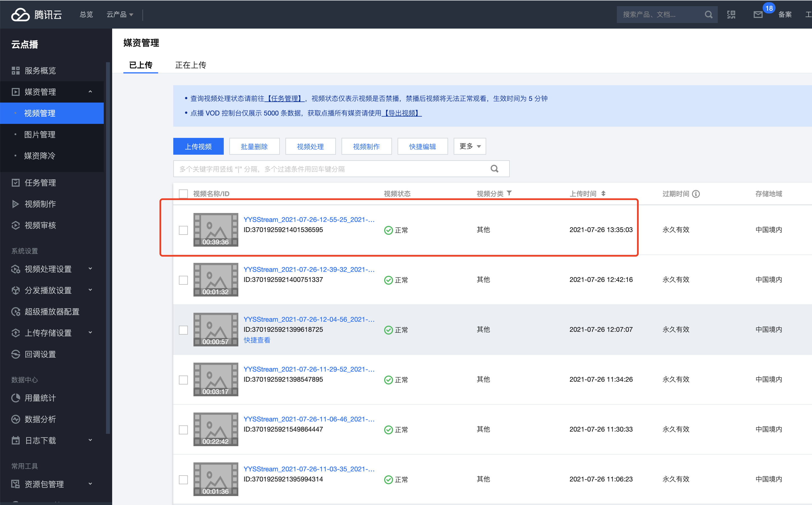This screenshot has height=505, width=812.
Task: Select the 已上传 tab
Action: tap(141, 65)
